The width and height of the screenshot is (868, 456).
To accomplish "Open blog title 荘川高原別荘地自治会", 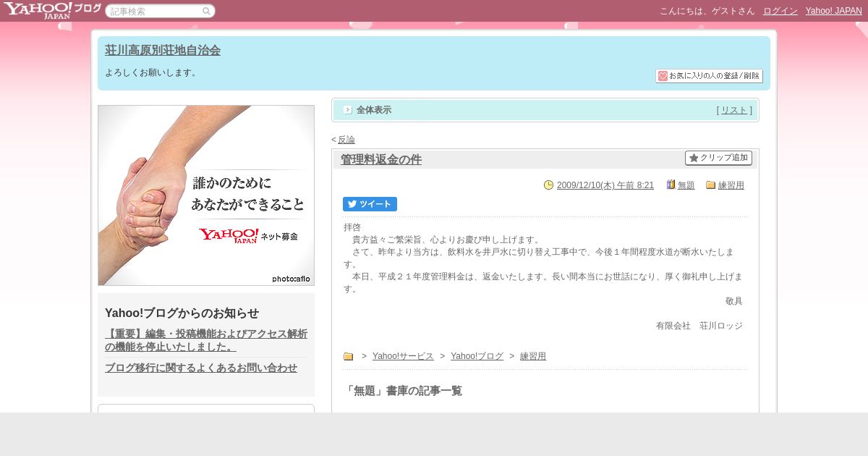I will click(x=163, y=50).
